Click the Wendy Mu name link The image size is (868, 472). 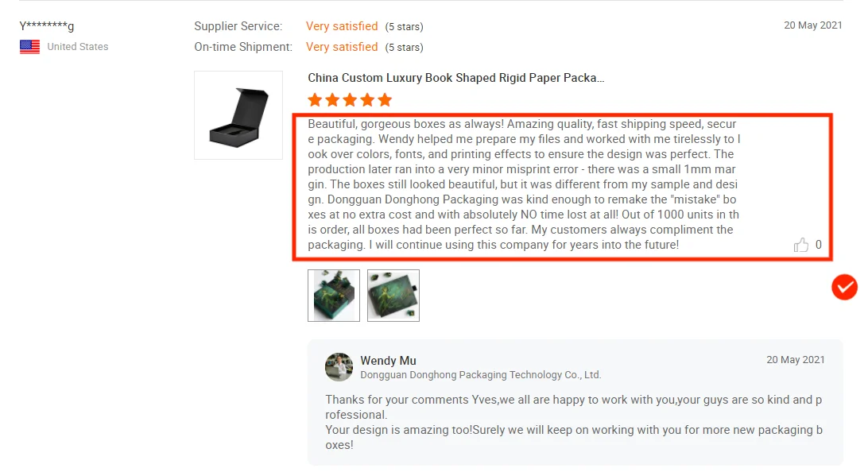click(x=388, y=361)
